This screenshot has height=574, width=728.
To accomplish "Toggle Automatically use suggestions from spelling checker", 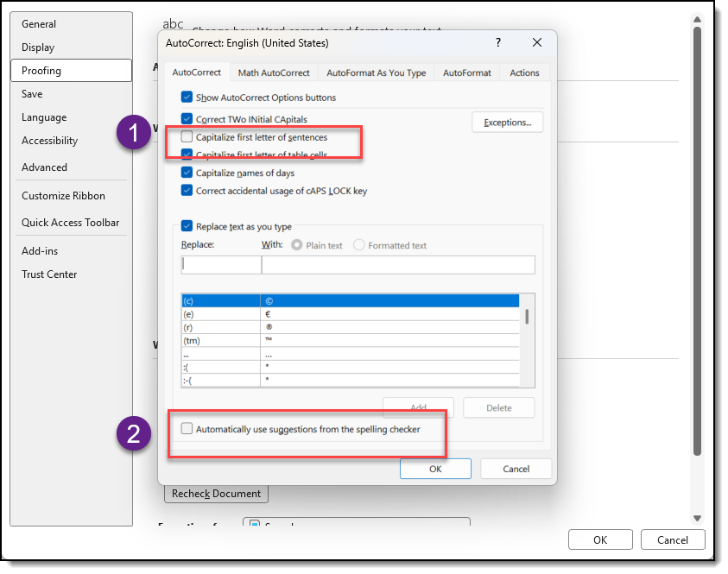I will pyautogui.click(x=187, y=429).
